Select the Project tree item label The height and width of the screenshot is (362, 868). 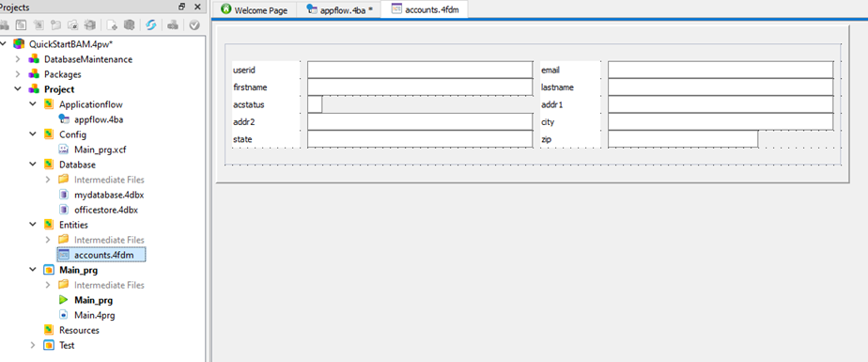(59, 89)
